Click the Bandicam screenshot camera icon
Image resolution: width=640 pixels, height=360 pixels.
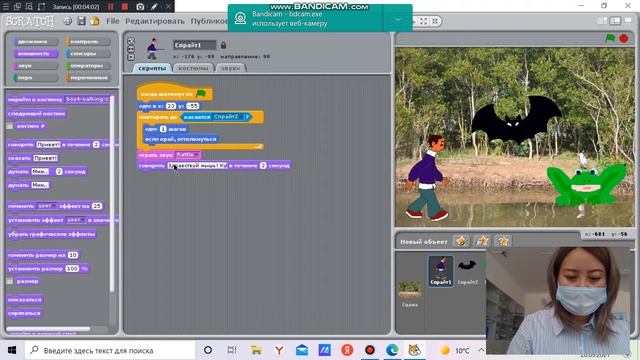[x=140, y=7]
